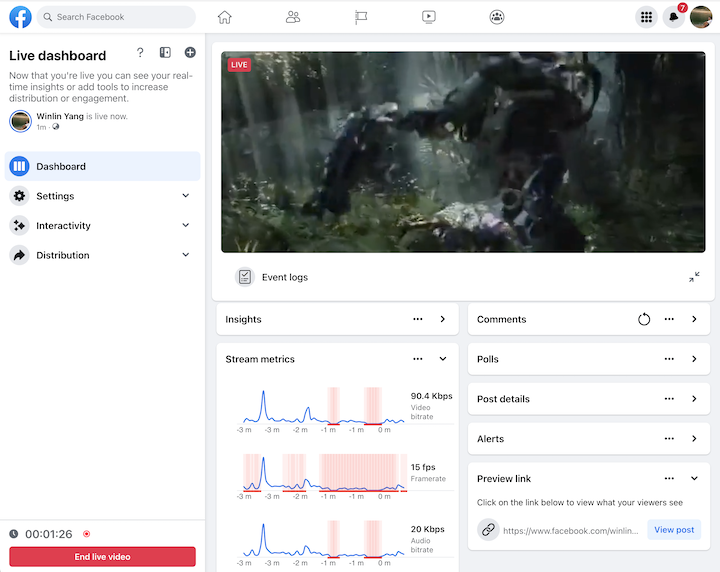Click the 15 fps value
Screen dimensions: 720x572
point(423,467)
